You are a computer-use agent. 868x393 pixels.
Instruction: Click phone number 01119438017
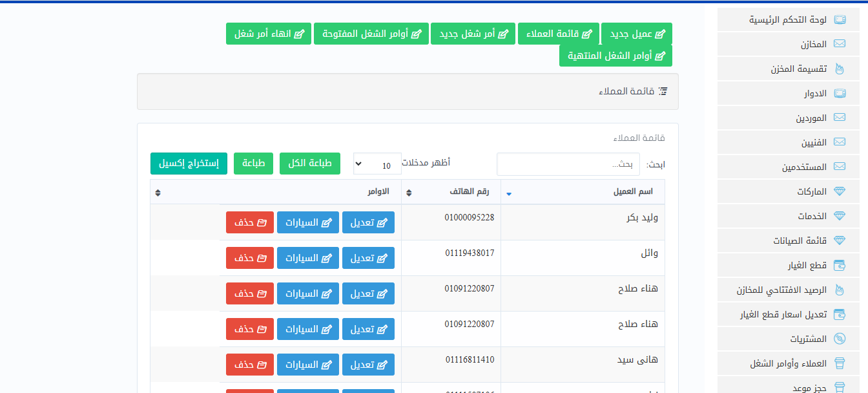coord(470,253)
